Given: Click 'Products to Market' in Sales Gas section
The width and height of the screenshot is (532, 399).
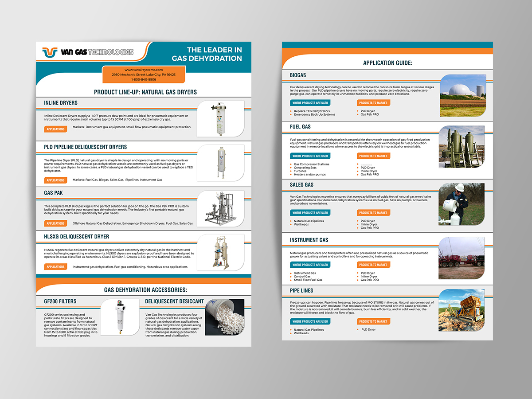Looking at the screenshot, I should pos(373,213).
